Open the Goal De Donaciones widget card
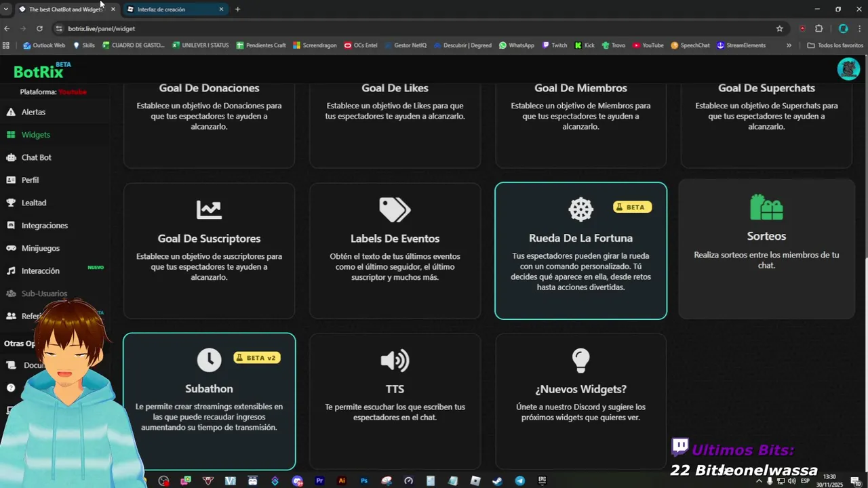 (x=209, y=125)
